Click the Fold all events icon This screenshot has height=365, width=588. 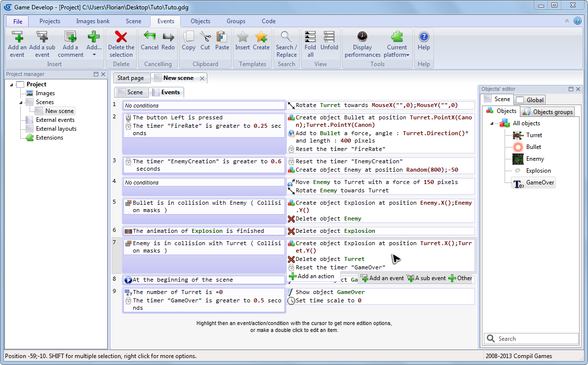pyautogui.click(x=310, y=37)
